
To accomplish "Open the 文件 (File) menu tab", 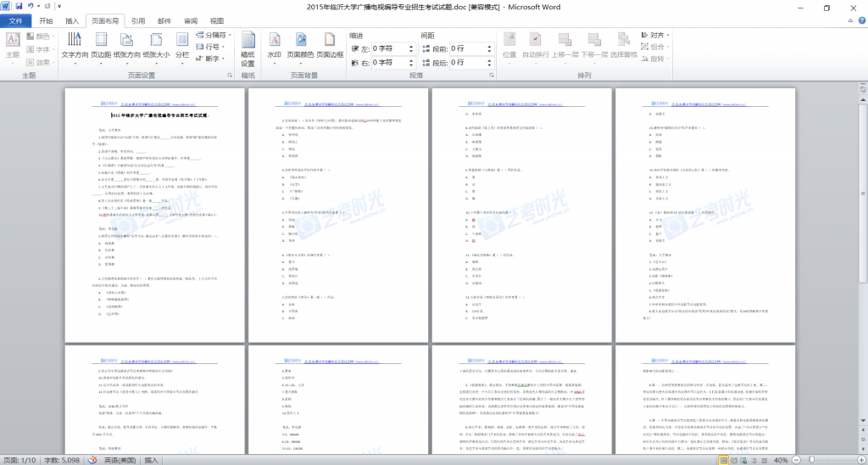I will tap(15, 20).
